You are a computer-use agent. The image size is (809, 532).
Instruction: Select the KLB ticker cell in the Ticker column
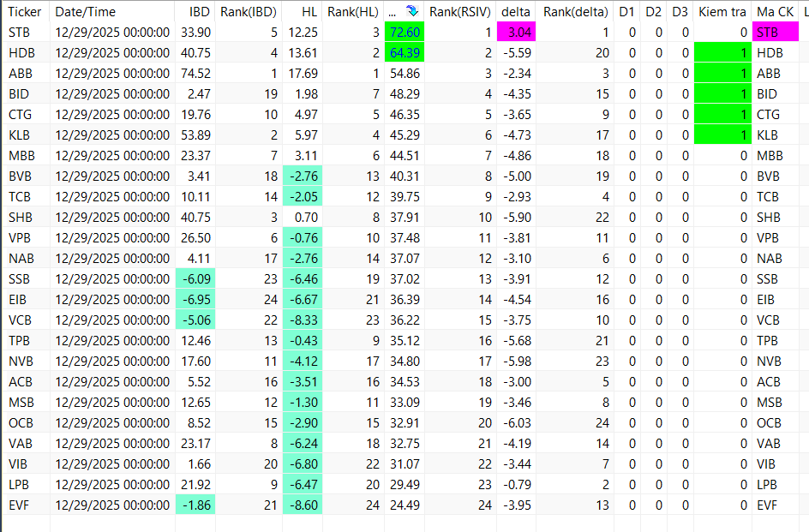click(x=26, y=135)
